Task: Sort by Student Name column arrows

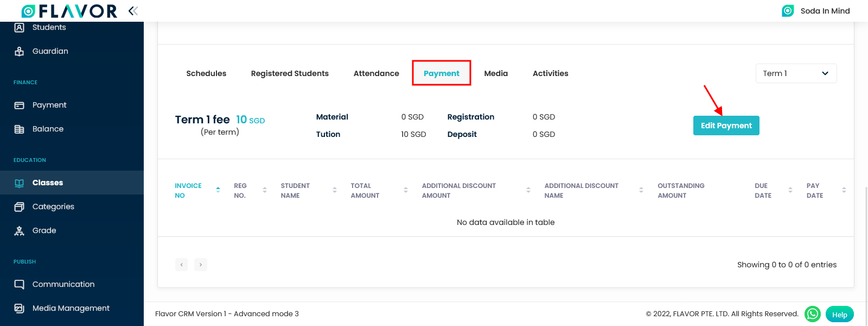Action: tap(335, 190)
